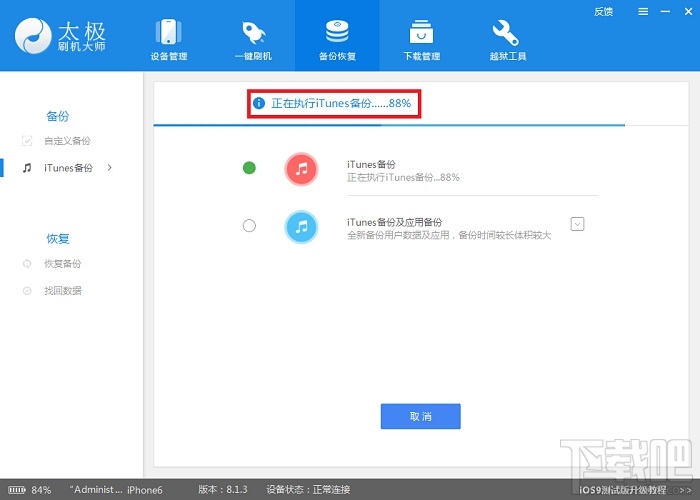
Task: Open 恢复备份 in the sidebar
Action: pos(62,263)
